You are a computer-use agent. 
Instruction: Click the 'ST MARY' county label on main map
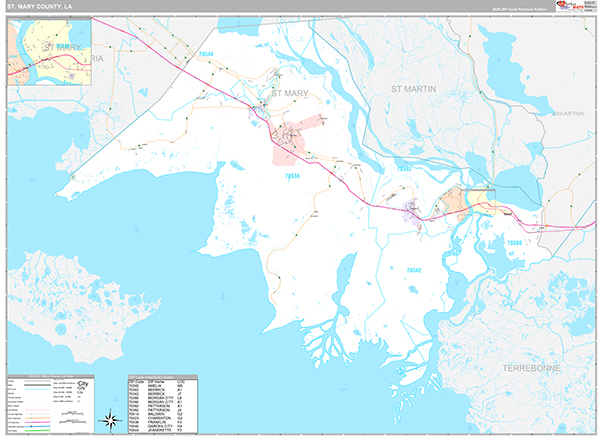tap(290, 93)
